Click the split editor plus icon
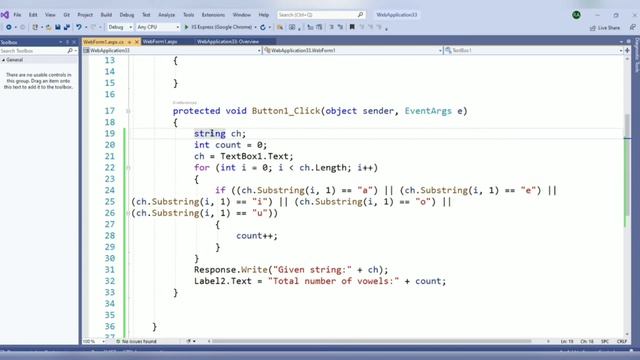This screenshot has width=640, height=360. click(627, 50)
